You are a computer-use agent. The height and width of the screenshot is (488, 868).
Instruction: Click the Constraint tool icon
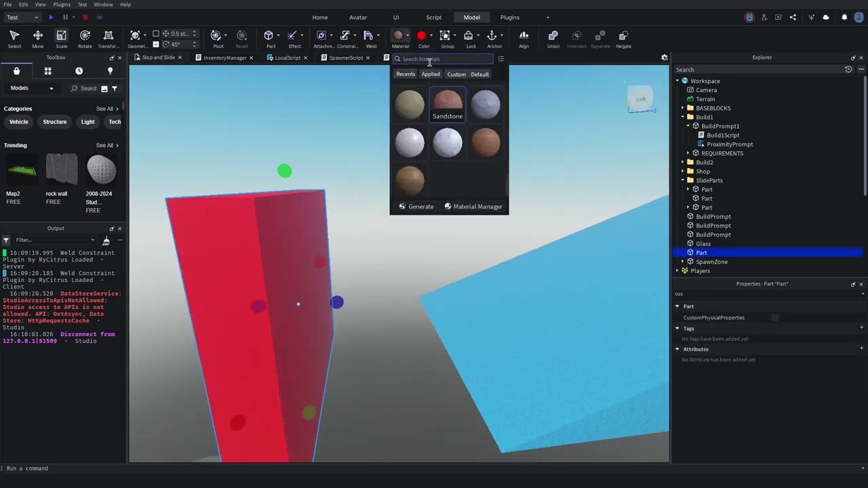click(345, 35)
